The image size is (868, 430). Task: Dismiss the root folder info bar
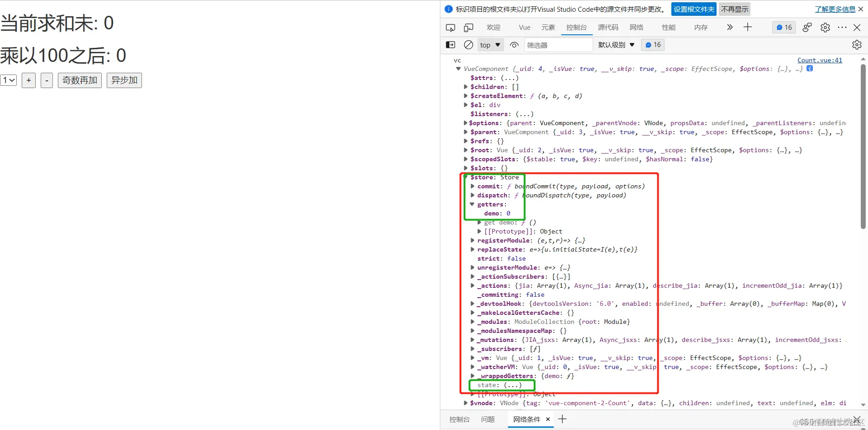pyautogui.click(x=861, y=9)
